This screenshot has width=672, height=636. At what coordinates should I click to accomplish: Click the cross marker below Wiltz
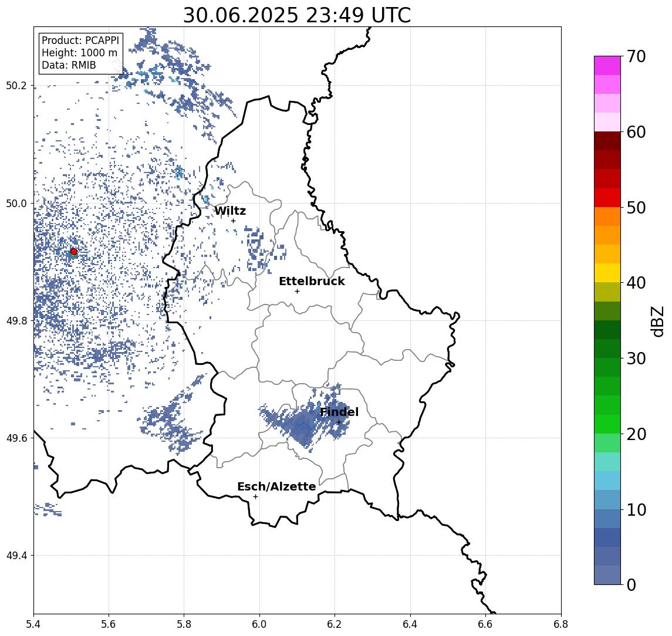(233, 221)
